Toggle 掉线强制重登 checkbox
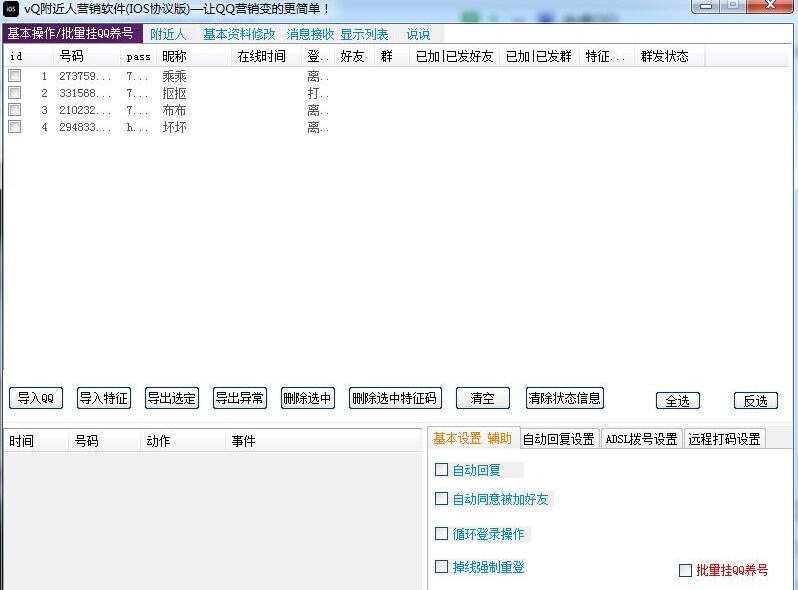This screenshot has width=798, height=590. [x=441, y=567]
